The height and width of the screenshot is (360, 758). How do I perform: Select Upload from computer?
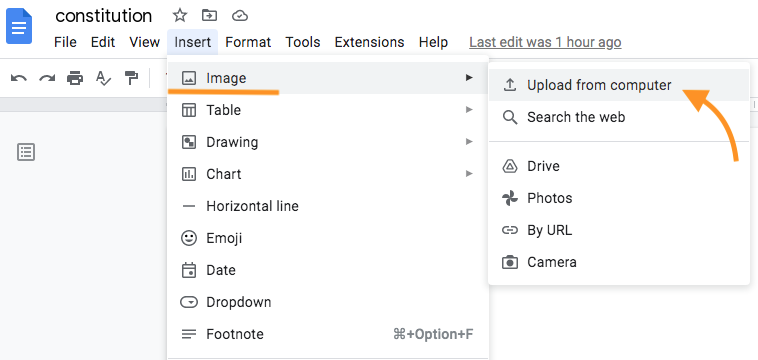click(619, 85)
